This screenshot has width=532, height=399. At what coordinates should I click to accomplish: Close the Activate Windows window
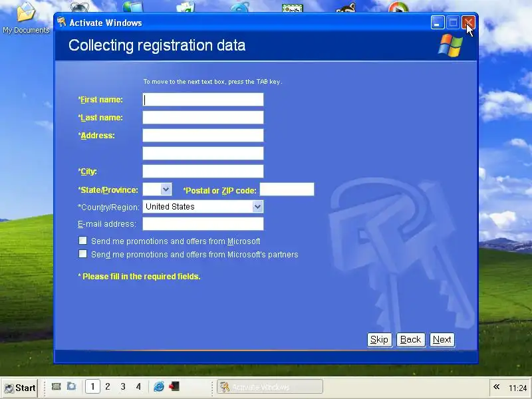pos(468,23)
